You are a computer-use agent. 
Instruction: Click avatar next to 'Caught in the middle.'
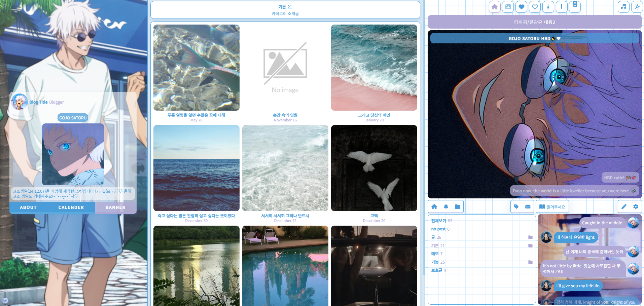(633, 223)
